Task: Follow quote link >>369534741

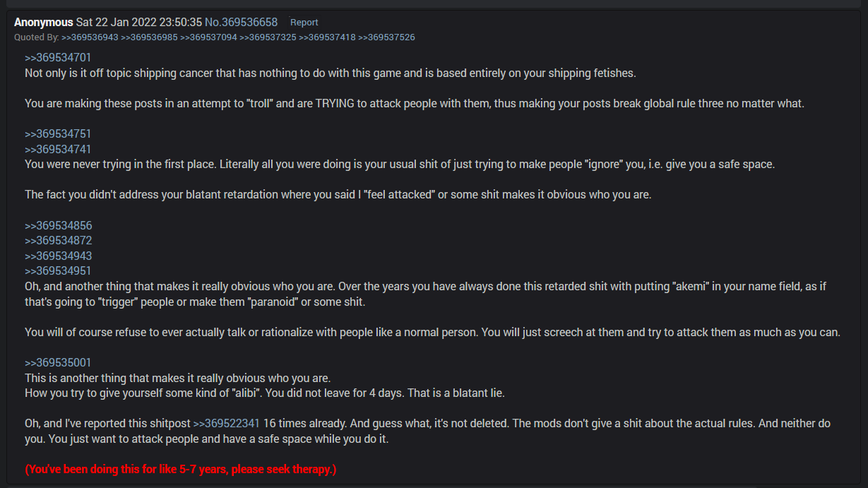Action: [58, 150]
